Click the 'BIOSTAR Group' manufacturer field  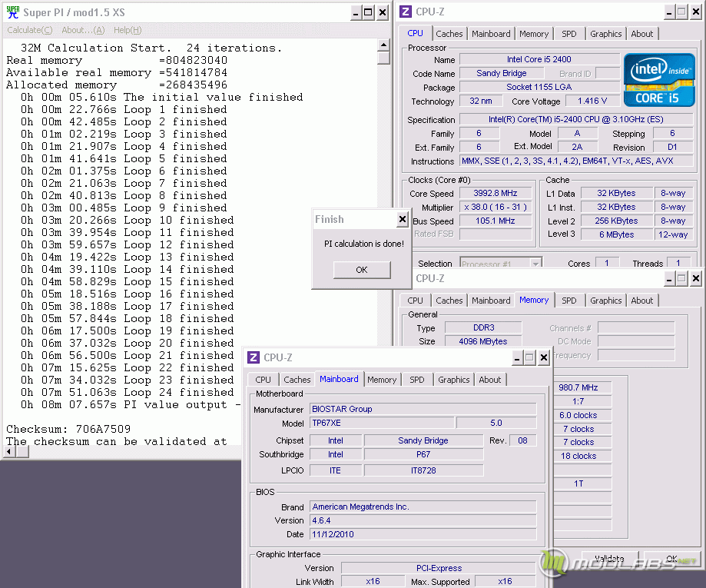click(x=423, y=409)
